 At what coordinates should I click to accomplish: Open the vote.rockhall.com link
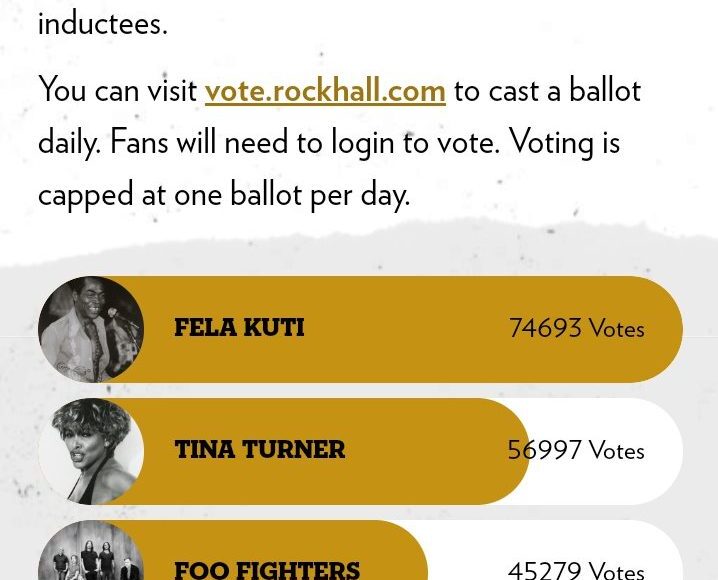click(x=325, y=91)
